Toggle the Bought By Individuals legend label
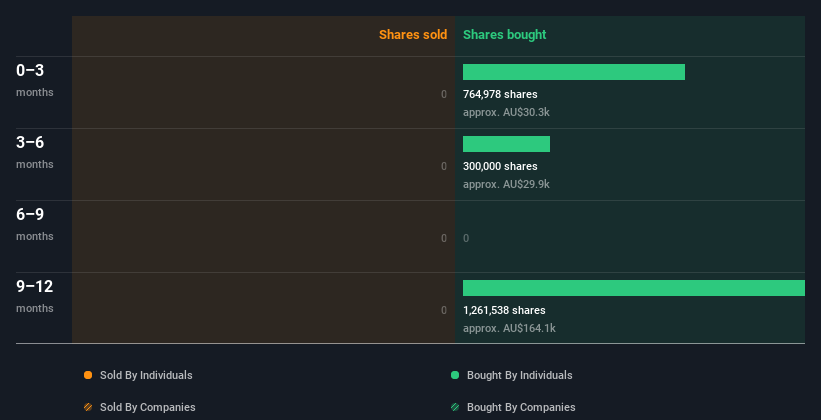 pos(519,375)
